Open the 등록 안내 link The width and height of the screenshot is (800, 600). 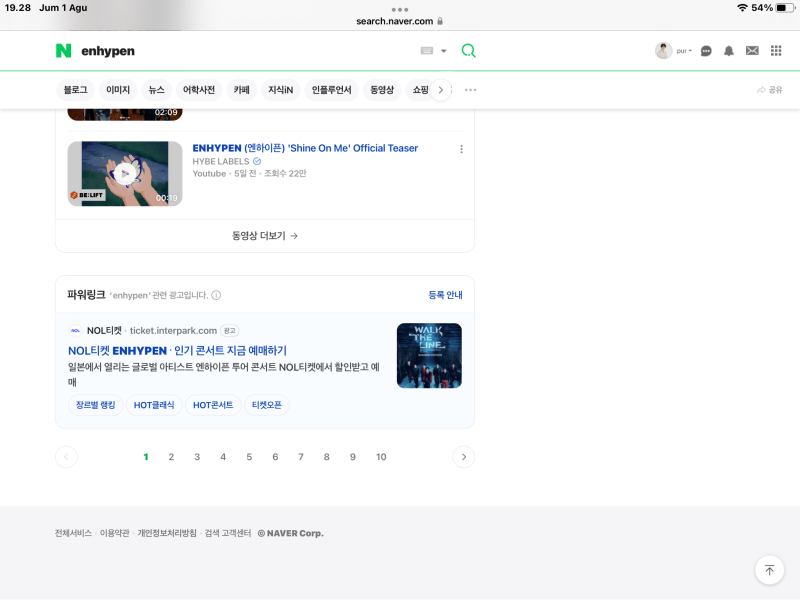(x=445, y=295)
